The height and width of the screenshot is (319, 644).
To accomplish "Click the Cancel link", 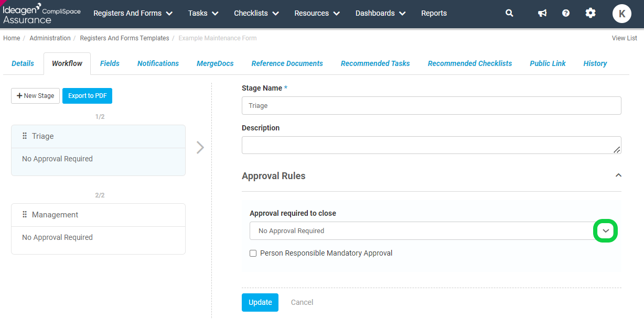I will click(302, 302).
